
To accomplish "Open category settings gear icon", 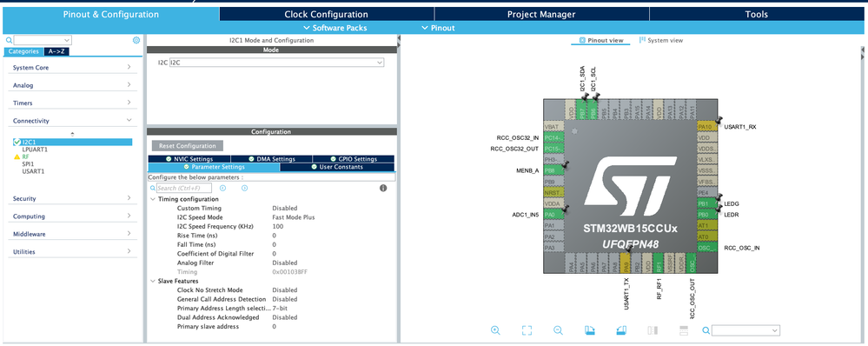I will point(136,40).
